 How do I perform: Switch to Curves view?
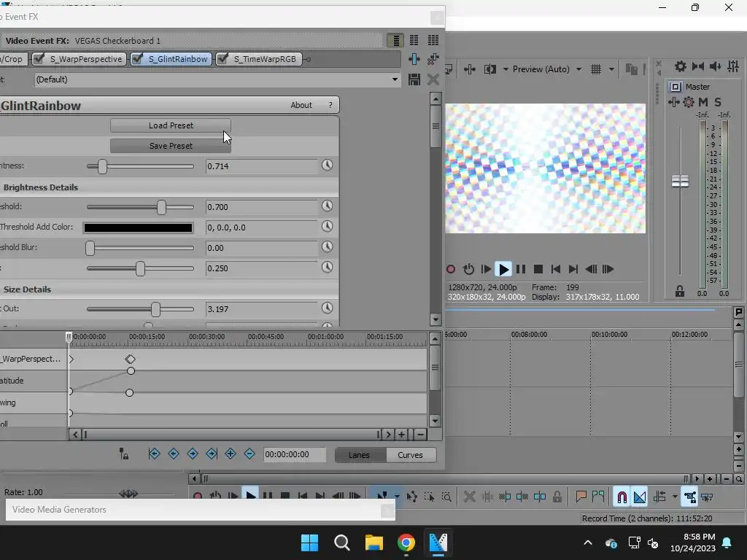coord(410,455)
